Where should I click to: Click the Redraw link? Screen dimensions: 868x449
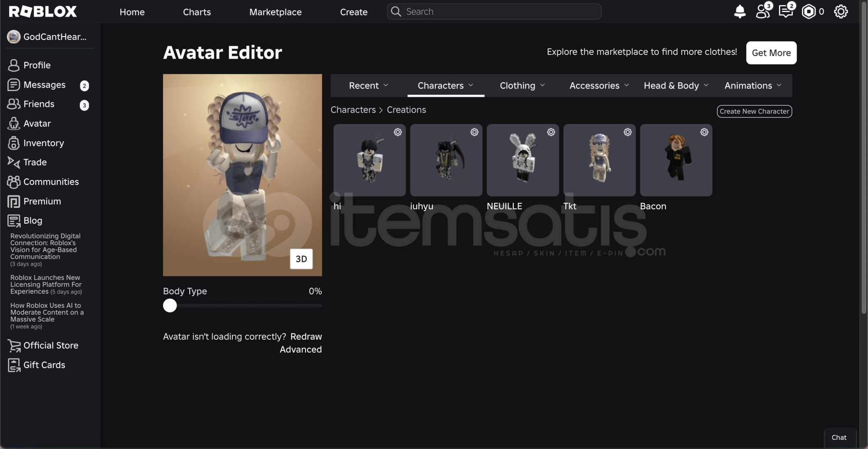(x=306, y=336)
